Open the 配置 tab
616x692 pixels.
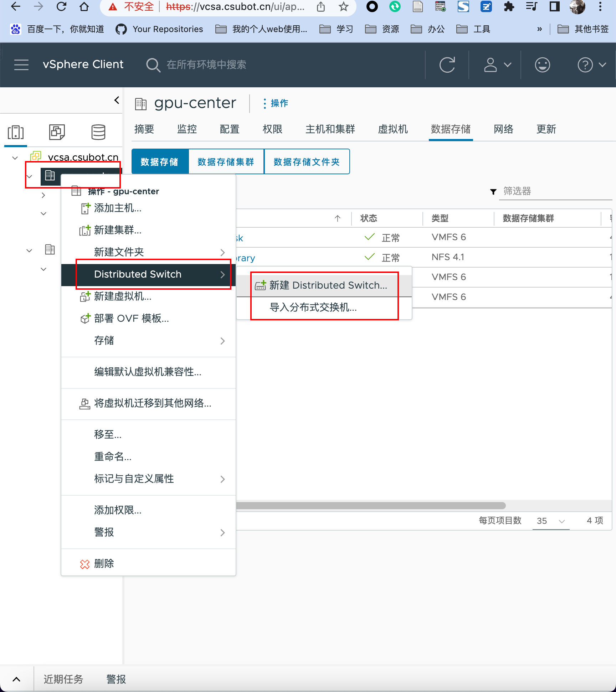230,129
